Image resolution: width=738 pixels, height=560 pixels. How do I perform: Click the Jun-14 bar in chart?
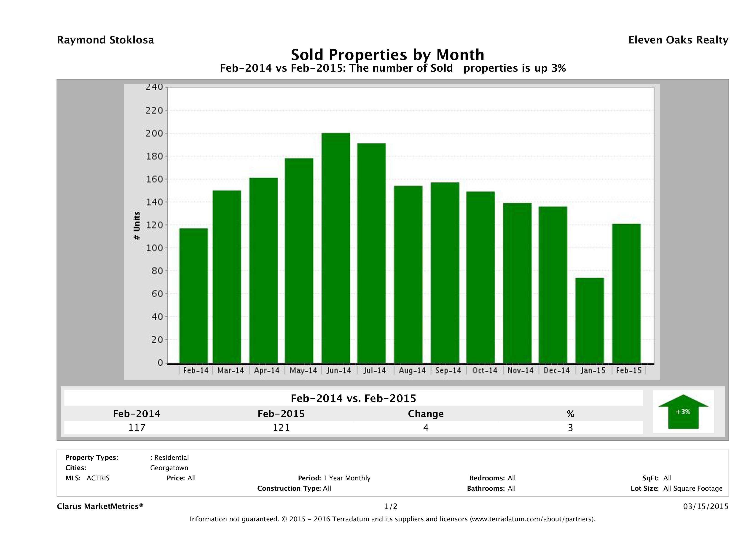click(x=336, y=248)
